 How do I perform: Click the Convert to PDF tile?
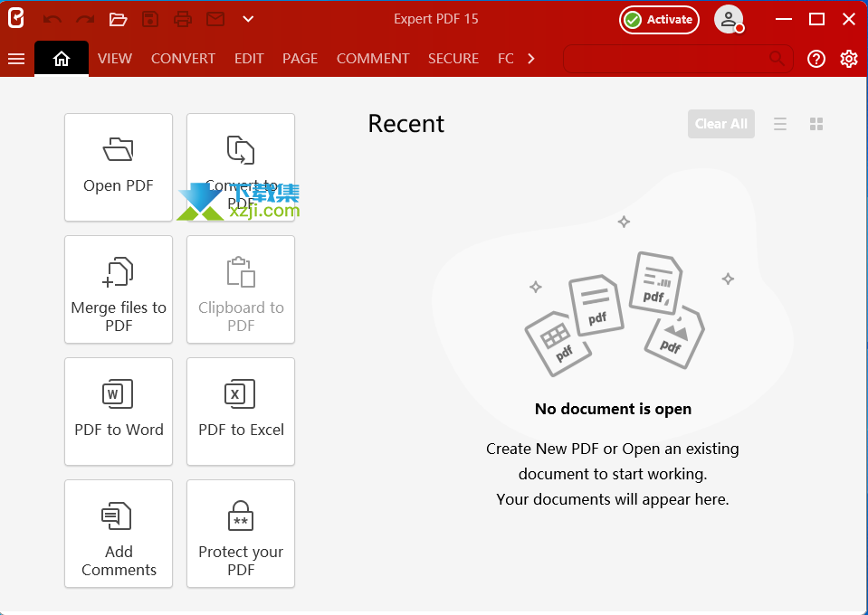241,167
